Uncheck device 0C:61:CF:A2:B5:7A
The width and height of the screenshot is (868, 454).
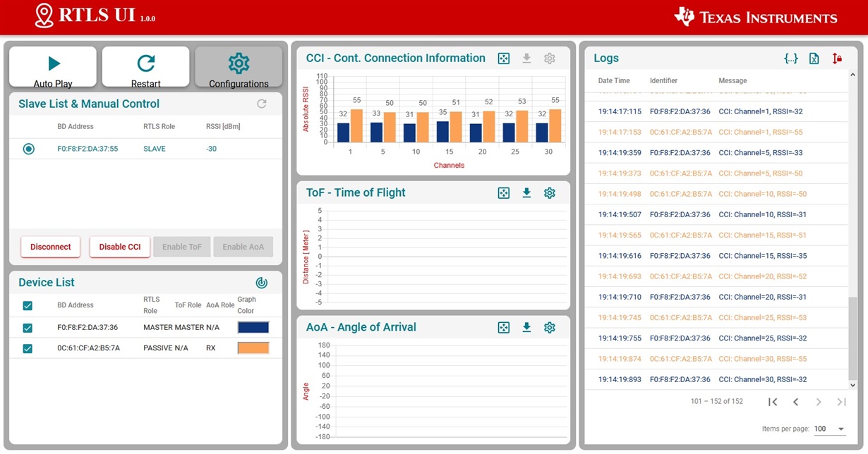pos(28,348)
